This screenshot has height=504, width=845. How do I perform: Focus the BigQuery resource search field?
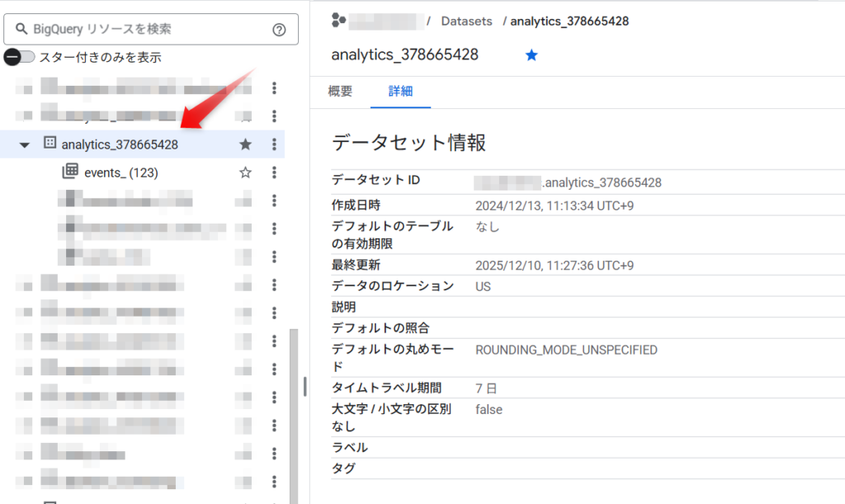click(149, 30)
